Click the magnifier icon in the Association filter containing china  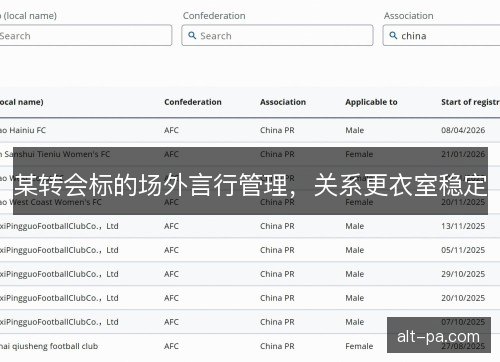[x=393, y=35]
